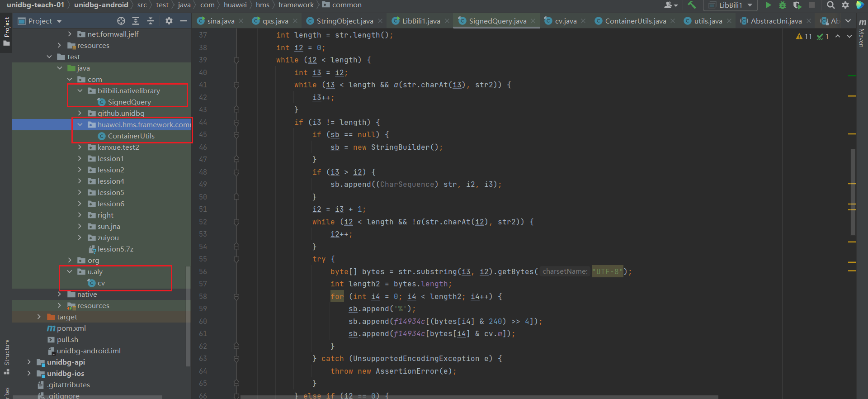The height and width of the screenshot is (399, 868).
Task: Collapse the test folder
Action: (x=49, y=57)
